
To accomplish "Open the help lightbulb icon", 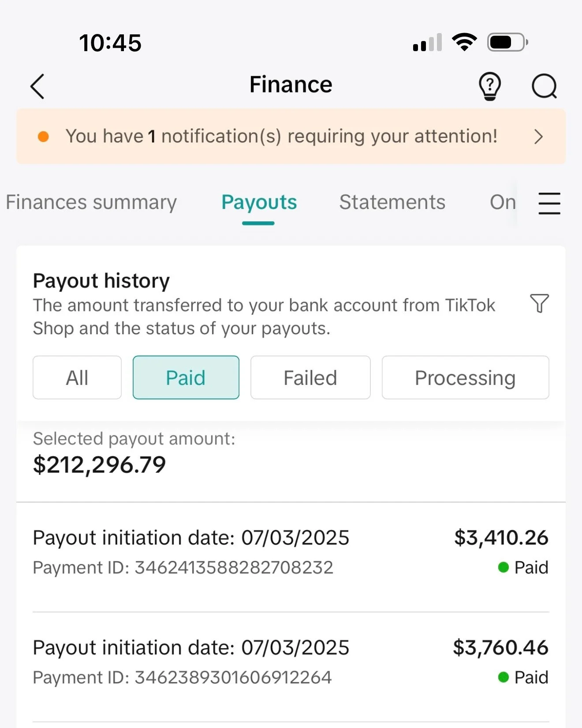I will tap(490, 86).
